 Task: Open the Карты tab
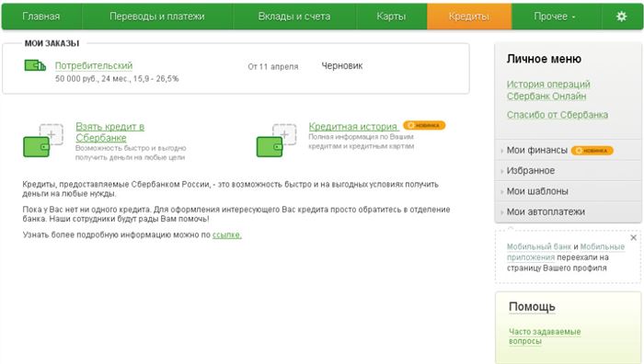pos(391,17)
